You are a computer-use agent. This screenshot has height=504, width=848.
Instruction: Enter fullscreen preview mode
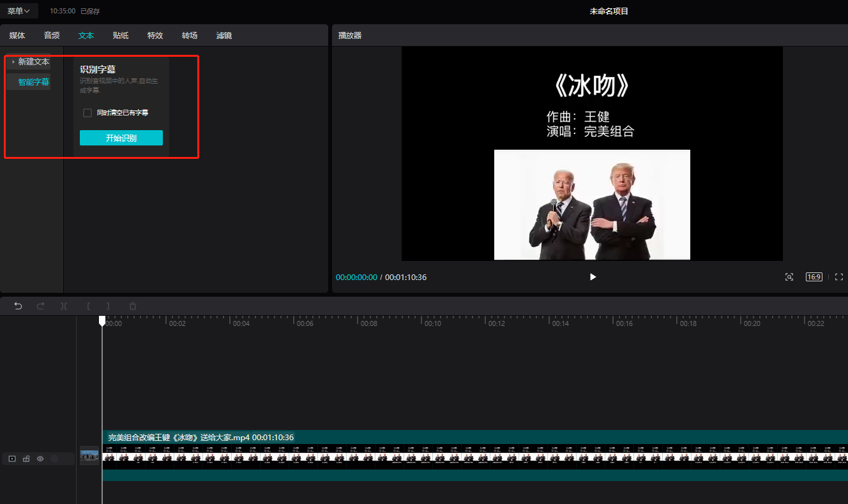click(x=839, y=277)
